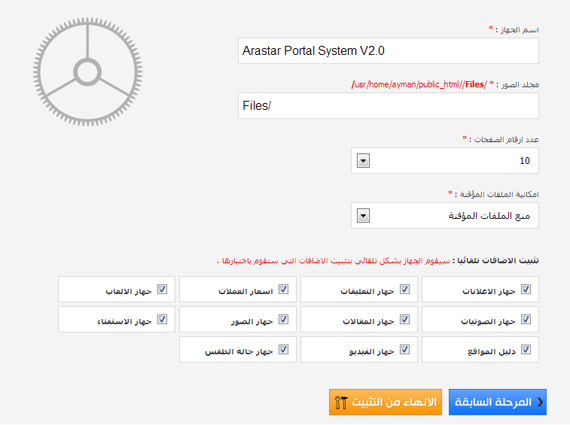Click the orange الانهاء من التثبيت button
Image resolution: width=570 pixels, height=425 pixels.
(x=385, y=402)
